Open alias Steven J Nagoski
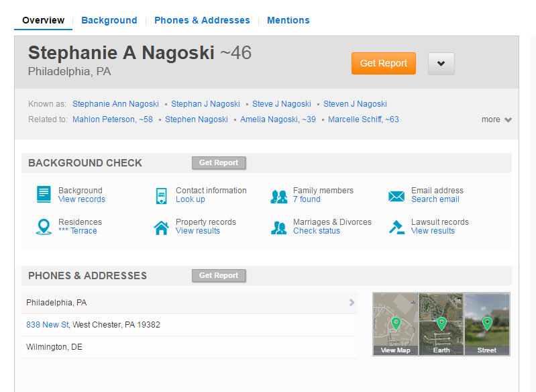Screen dimensions: 536x392 tap(355, 104)
